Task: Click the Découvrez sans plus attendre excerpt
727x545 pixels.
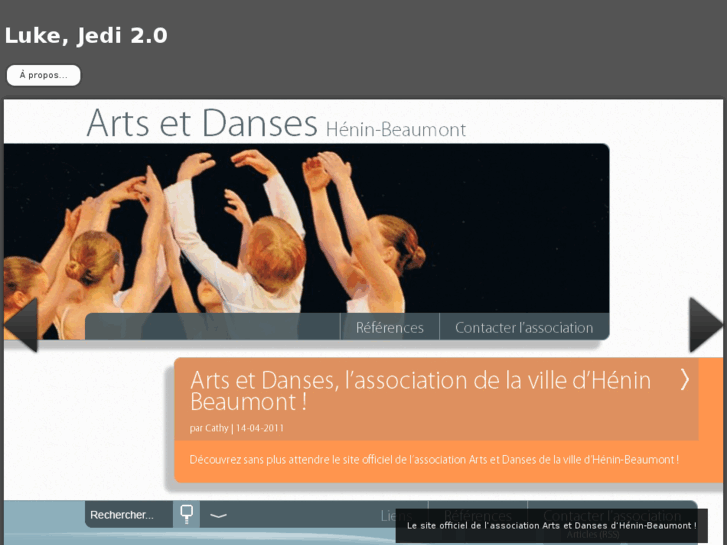Action: tap(434, 460)
